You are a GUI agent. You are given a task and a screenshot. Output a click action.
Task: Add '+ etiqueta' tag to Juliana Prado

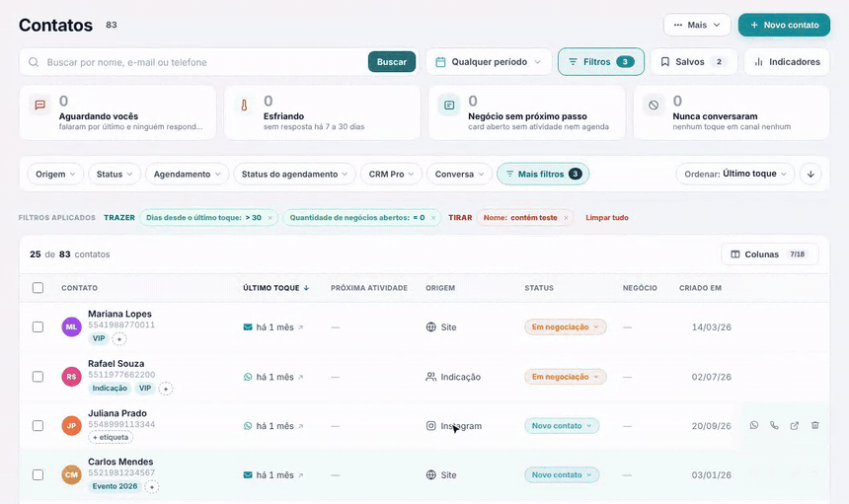click(x=111, y=438)
